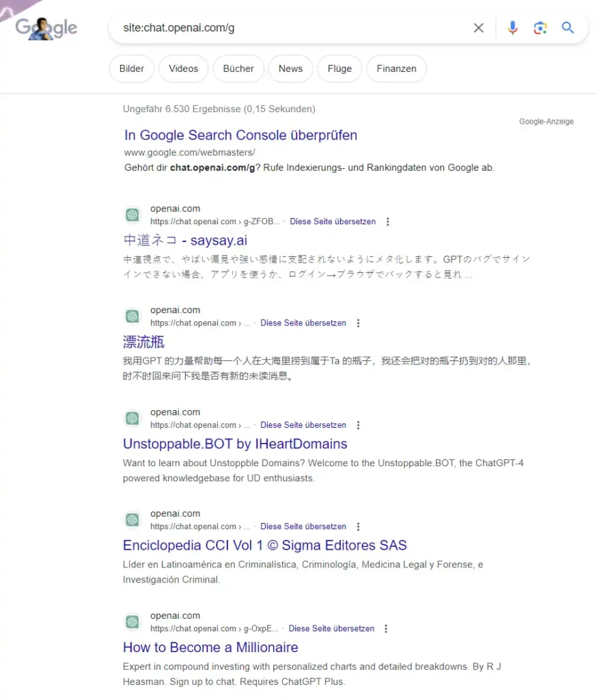Screen dimensions: 597x700
Task: Click the blue magnifying glass search icon
Action: [x=568, y=28]
